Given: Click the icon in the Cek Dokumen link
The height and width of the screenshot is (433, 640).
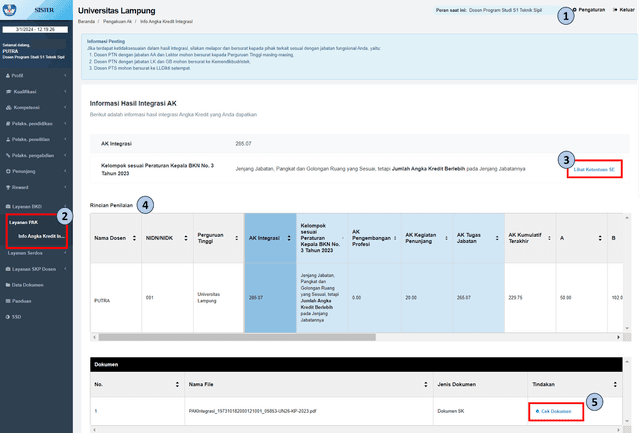Looking at the screenshot, I should coord(537,411).
